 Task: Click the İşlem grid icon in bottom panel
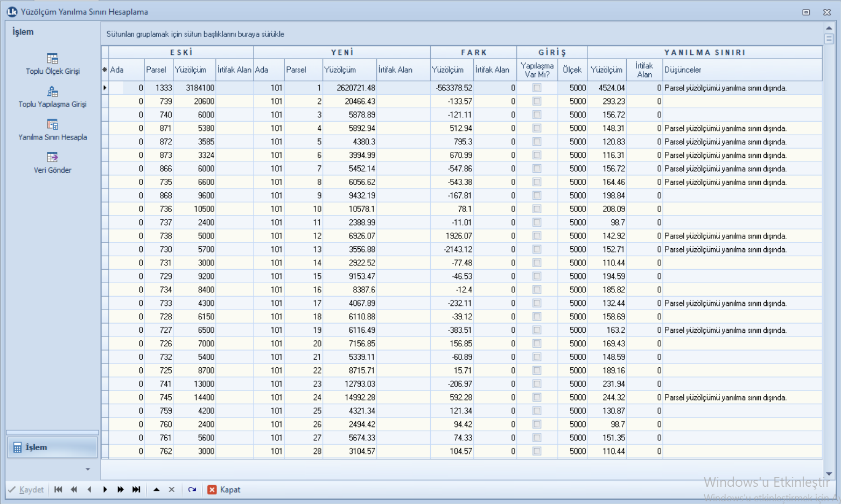click(x=17, y=447)
